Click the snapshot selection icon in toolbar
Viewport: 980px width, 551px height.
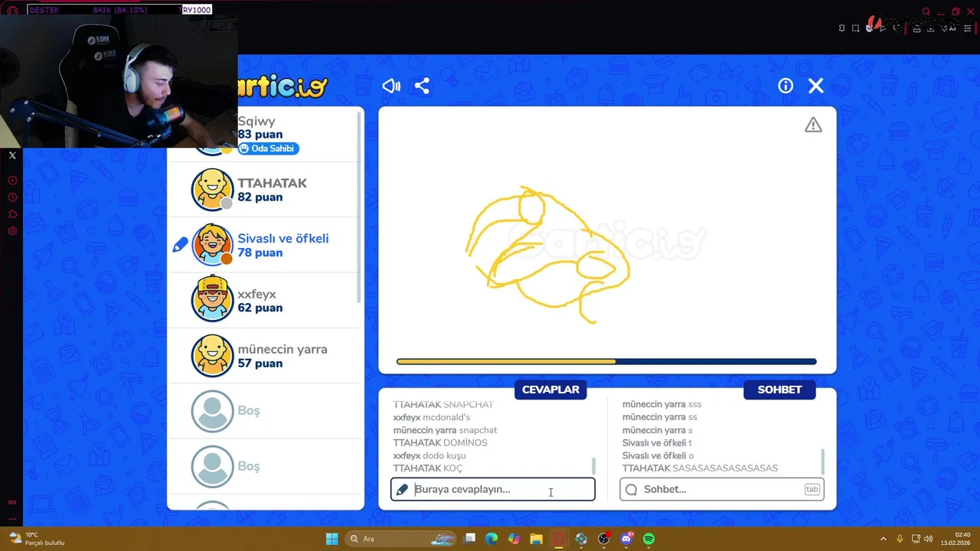(x=855, y=28)
